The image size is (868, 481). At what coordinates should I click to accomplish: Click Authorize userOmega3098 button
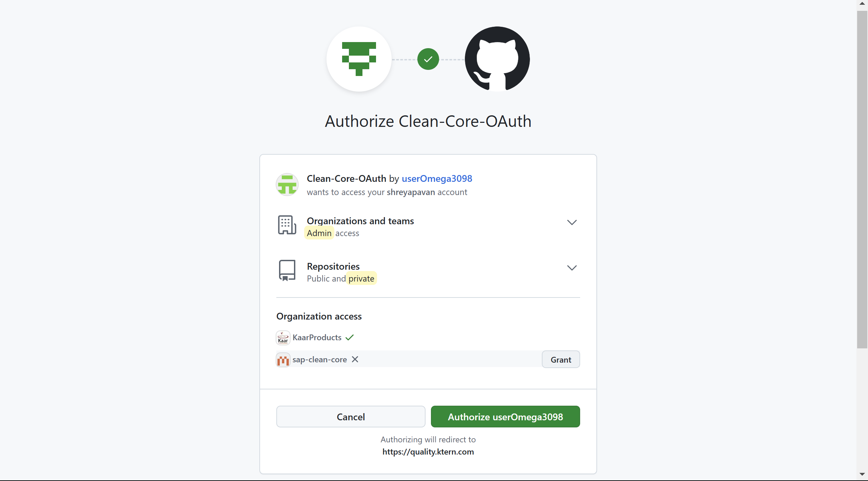click(505, 417)
